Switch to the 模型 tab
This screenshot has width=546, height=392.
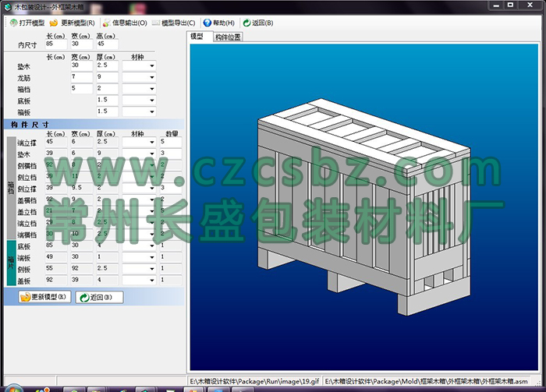click(x=200, y=36)
